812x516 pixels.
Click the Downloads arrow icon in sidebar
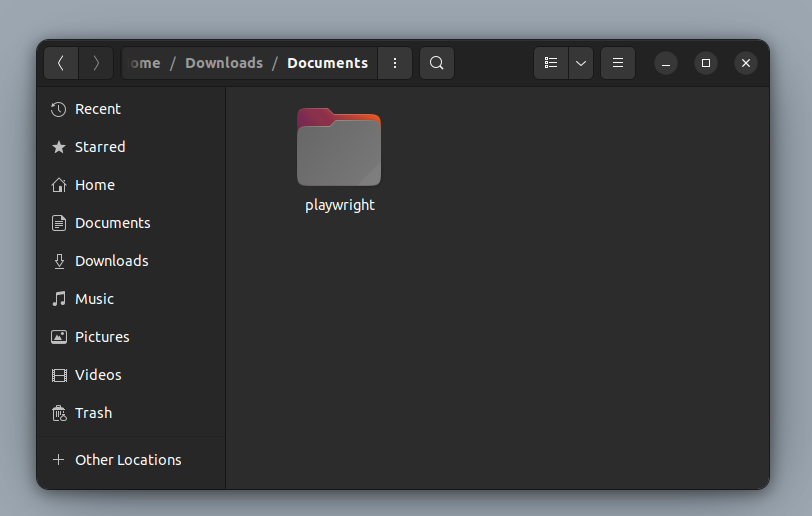pyautogui.click(x=59, y=261)
